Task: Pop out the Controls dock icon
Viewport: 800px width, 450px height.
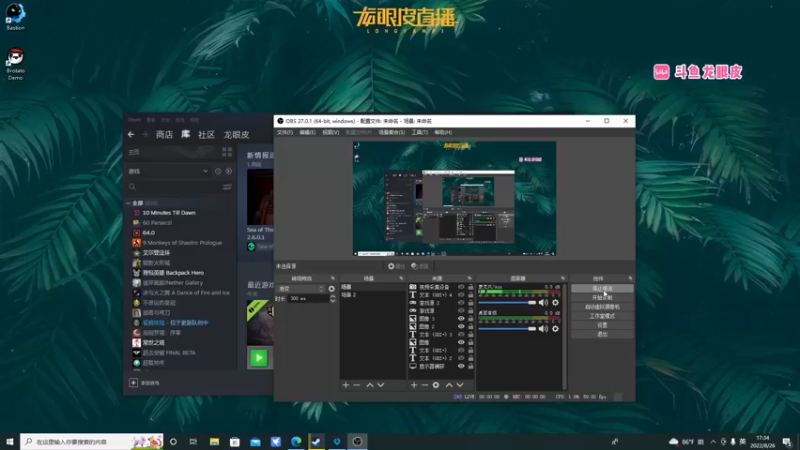Action: [x=630, y=279]
